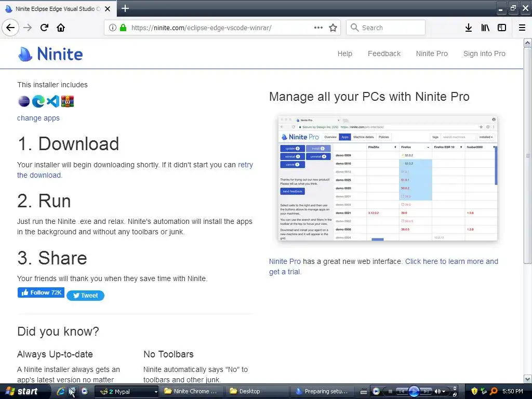Open the Media Player volume dropdown arrow
532x399 pixels.
pos(444,392)
